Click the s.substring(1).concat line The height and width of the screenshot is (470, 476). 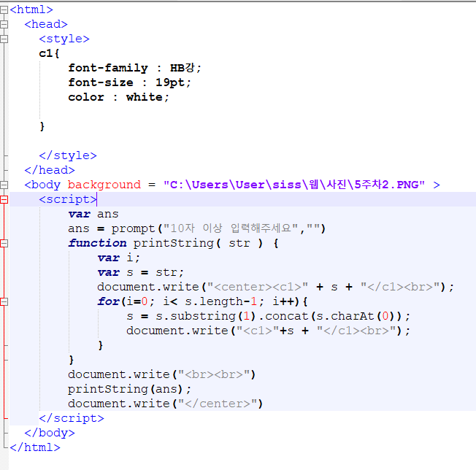269,316
